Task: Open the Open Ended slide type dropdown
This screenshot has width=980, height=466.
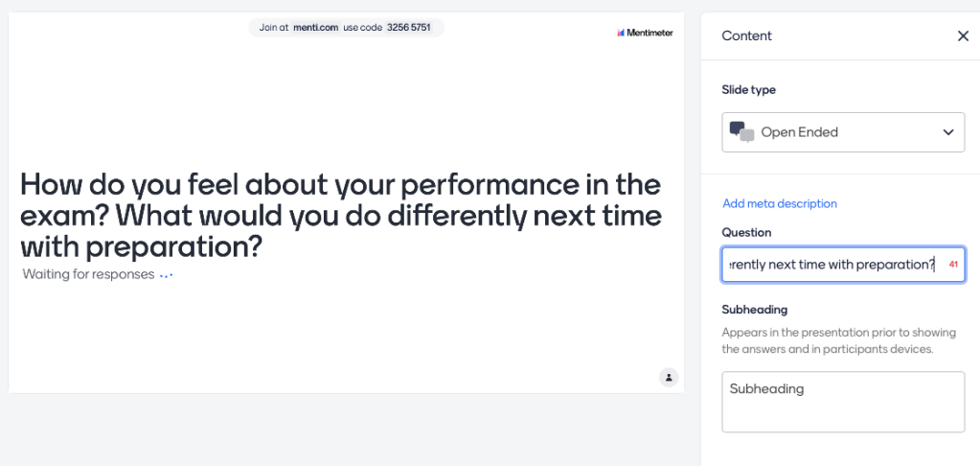Action: point(842,132)
